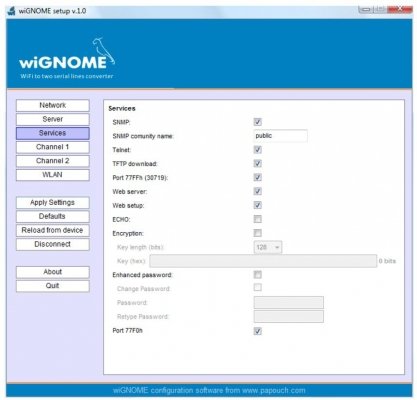The image size is (417, 400).
Task: Click the Apply Settings button
Action: click(53, 203)
